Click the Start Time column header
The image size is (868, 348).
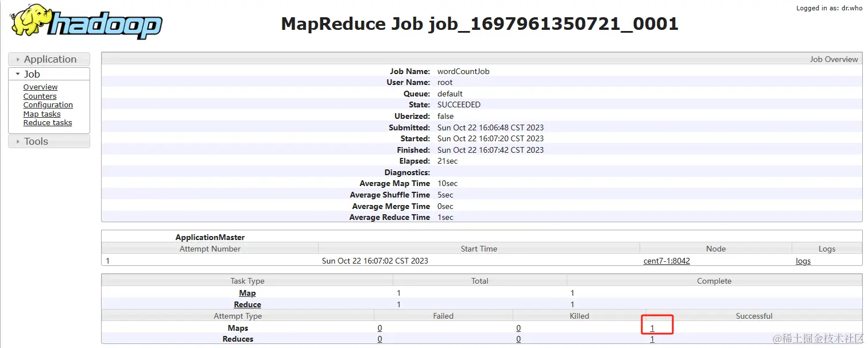click(x=479, y=249)
